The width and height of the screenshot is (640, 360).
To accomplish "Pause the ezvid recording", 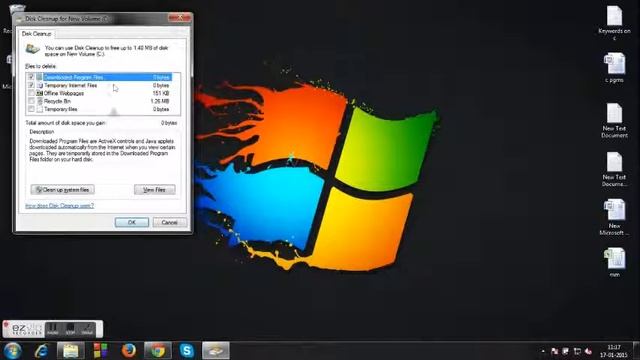I will click(53, 329).
